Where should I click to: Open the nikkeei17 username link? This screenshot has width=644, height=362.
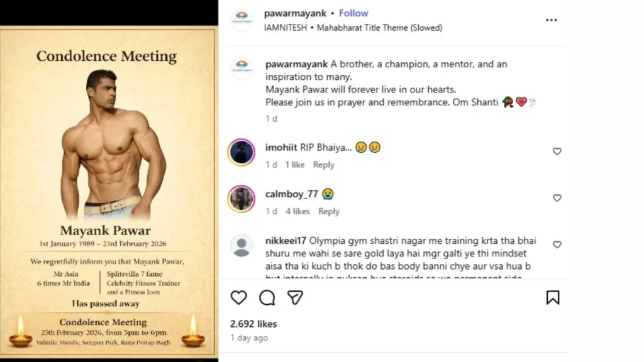click(x=286, y=240)
